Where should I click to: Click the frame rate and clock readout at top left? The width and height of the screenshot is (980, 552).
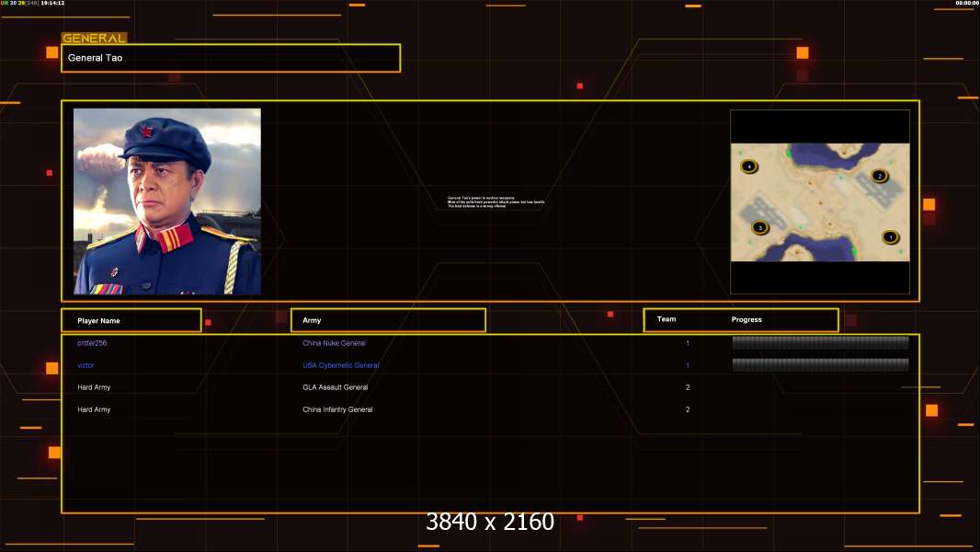tap(32, 3)
